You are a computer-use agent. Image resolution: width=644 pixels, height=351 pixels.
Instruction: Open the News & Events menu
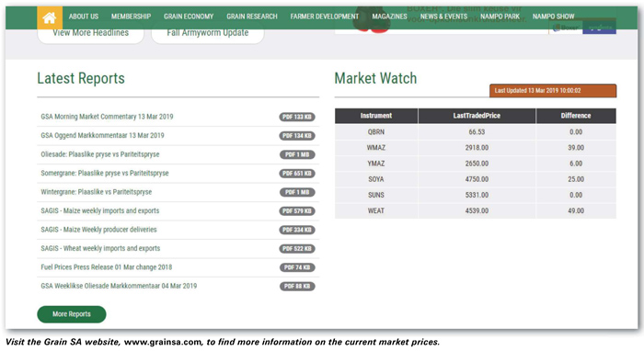(443, 17)
